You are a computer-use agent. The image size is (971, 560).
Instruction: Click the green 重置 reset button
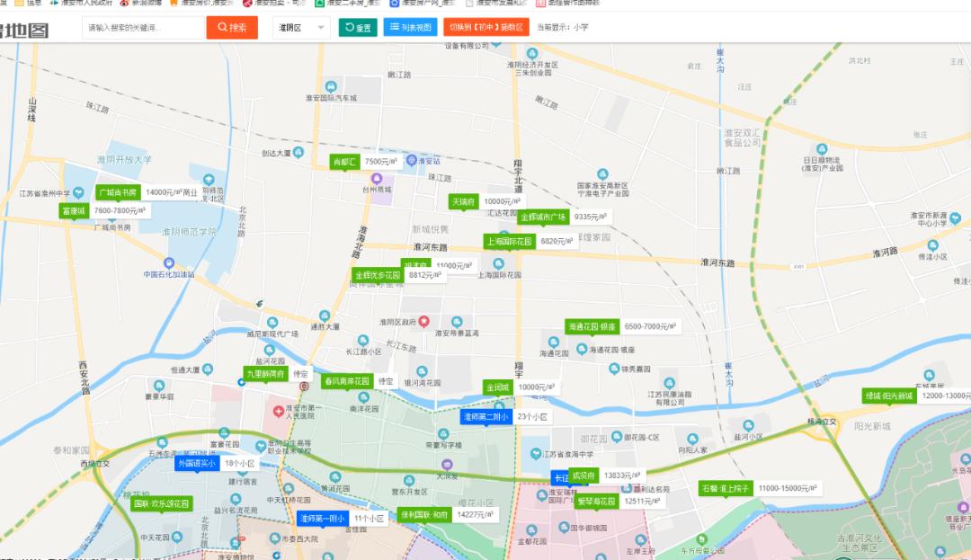point(358,27)
